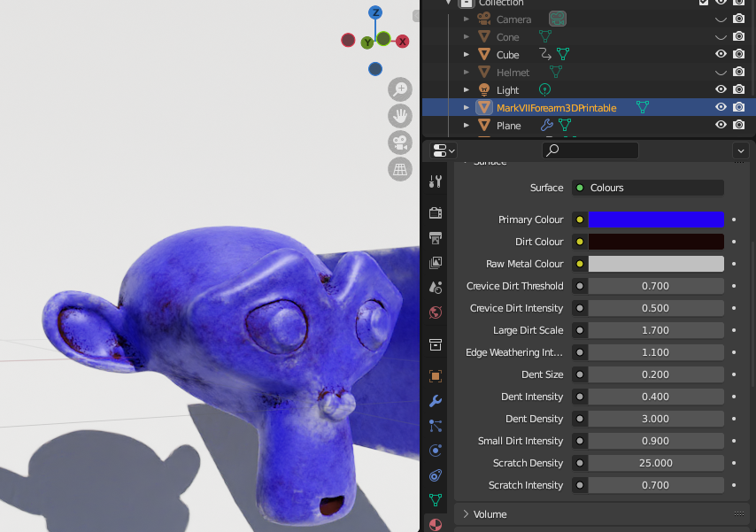Expand the Cube tree item
The image size is (756, 532).
point(467,55)
